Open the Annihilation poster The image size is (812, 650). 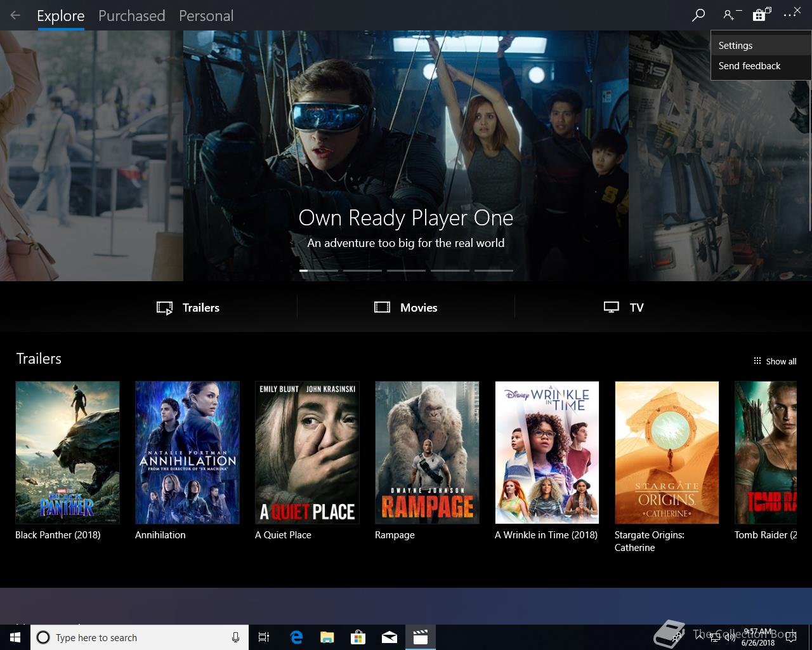pyautogui.click(x=187, y=453)
